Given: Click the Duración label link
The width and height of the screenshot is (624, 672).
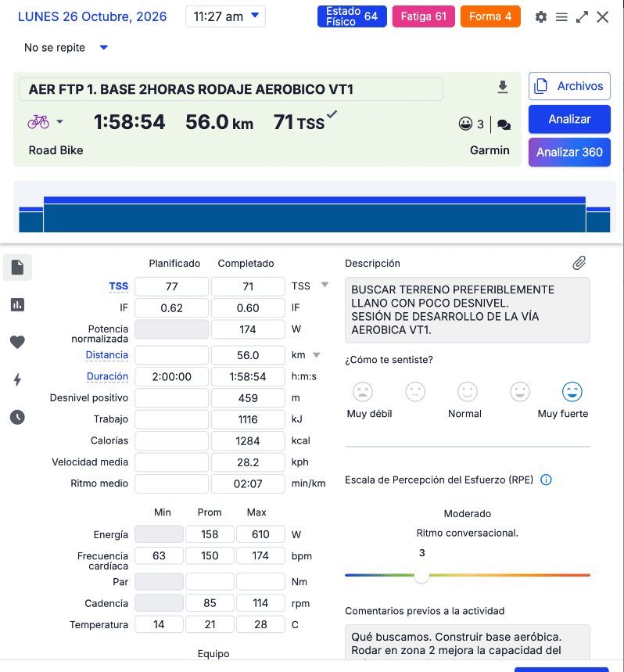Looking at the screenshot, I should (x=107, y=376).
